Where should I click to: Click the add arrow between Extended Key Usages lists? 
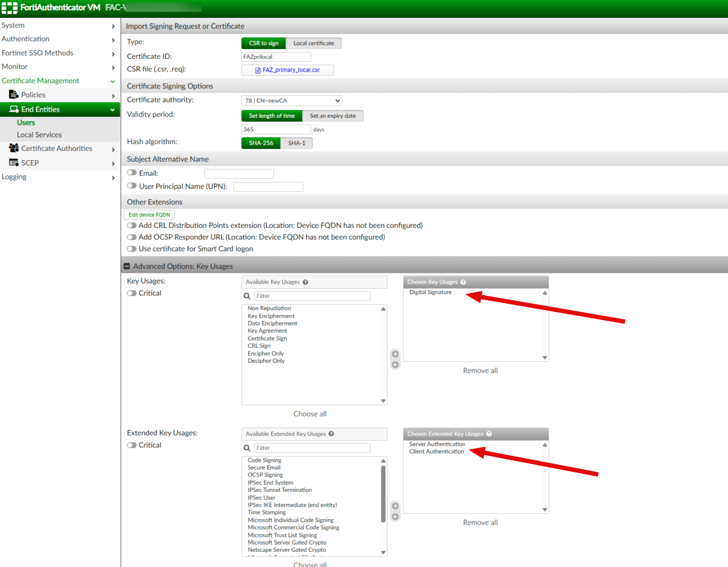(x=395, y=506)
